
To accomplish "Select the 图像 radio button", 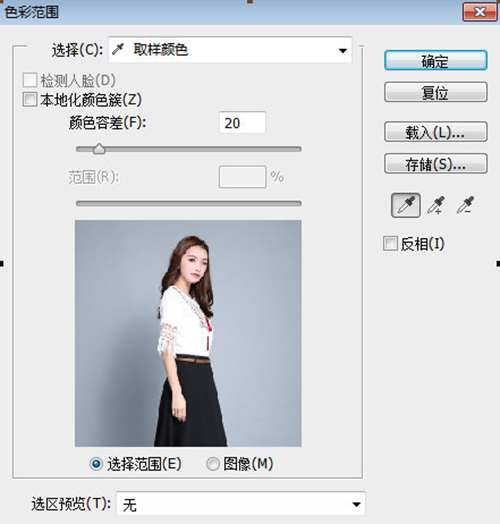I will tap(213, 464).
